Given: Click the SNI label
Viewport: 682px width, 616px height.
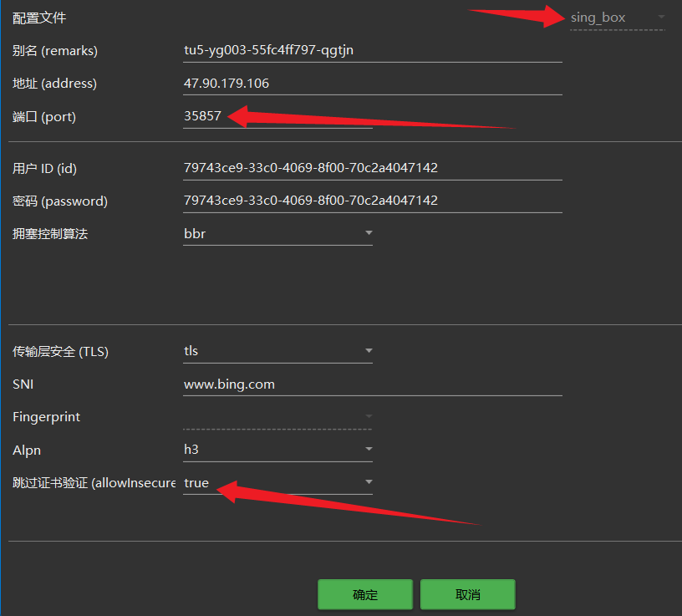Looking at the screenshot, I should pos(23,384).
